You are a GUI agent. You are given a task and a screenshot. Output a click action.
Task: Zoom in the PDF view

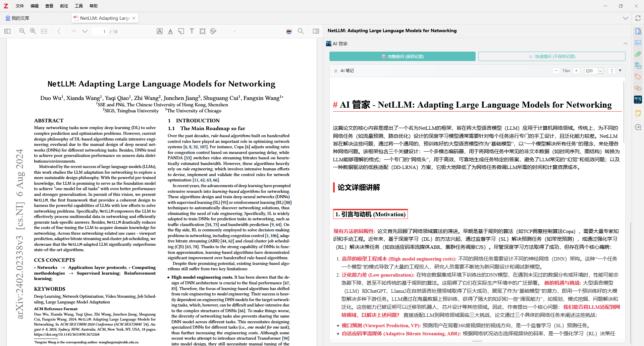pyautogui.click(x=33, y=31)
